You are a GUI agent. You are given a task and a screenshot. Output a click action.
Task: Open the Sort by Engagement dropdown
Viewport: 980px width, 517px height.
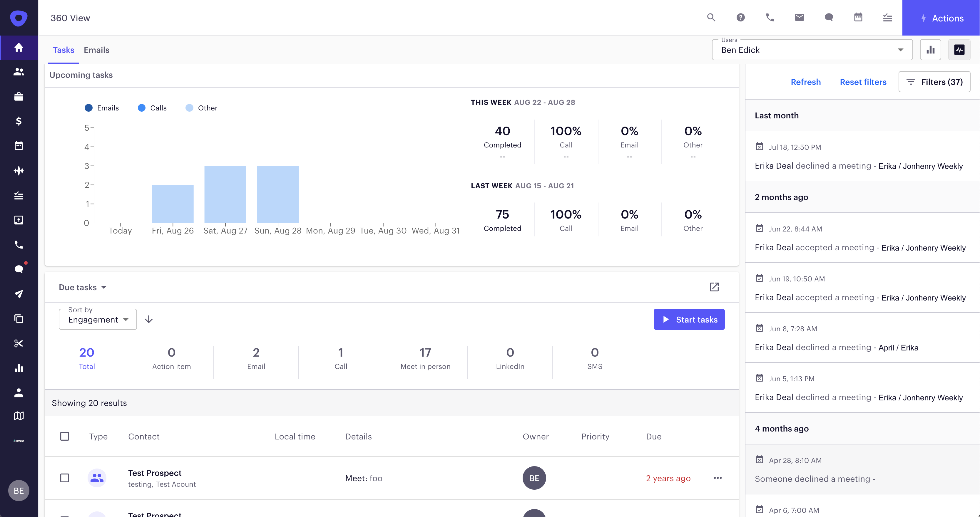click(98, 320)
